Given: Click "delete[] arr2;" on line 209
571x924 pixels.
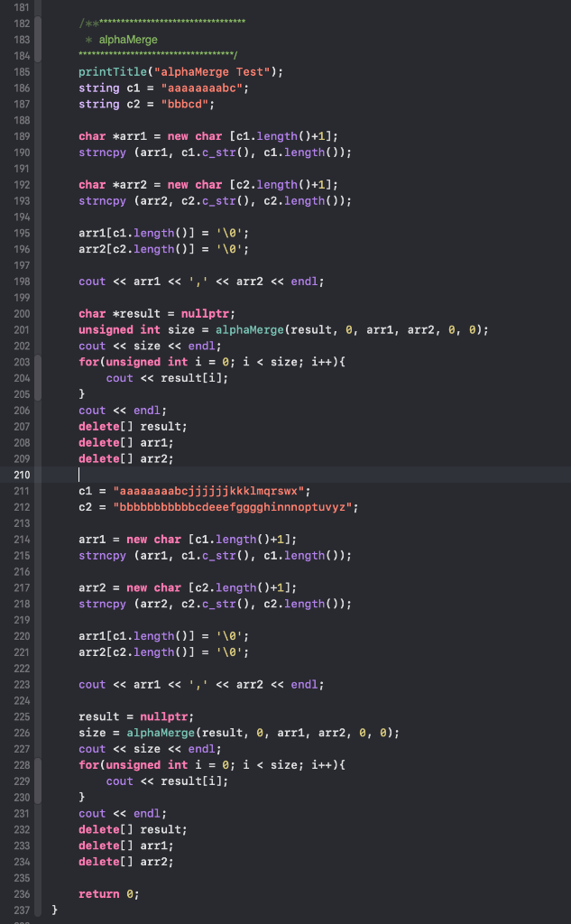Looking at the screenshot, I should click(126, 459).
